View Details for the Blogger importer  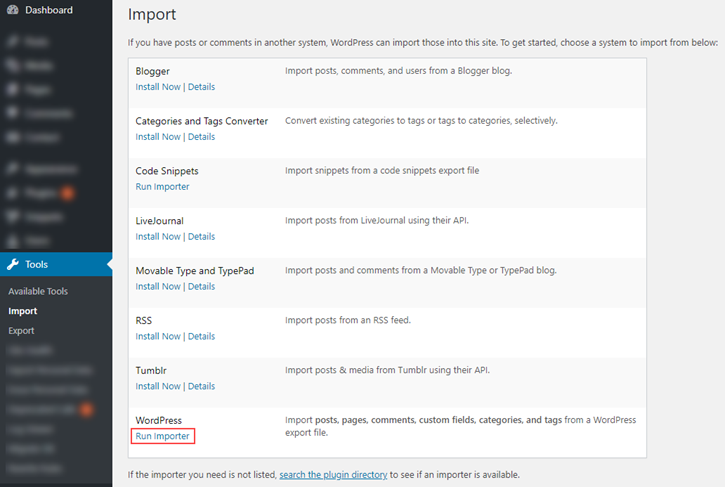click(x=201, y=87)
